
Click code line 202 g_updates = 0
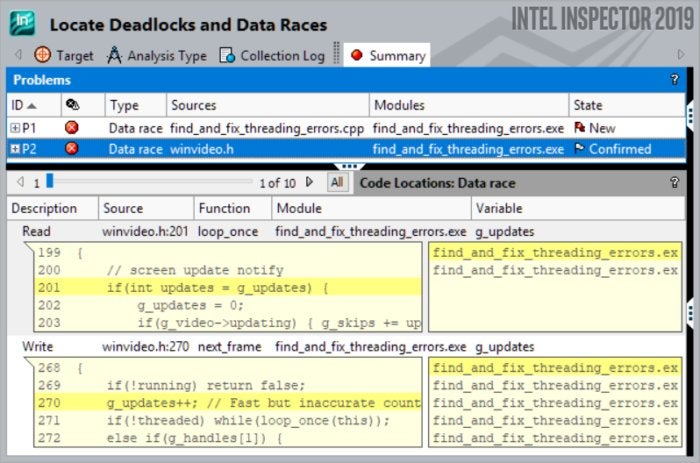228,305
